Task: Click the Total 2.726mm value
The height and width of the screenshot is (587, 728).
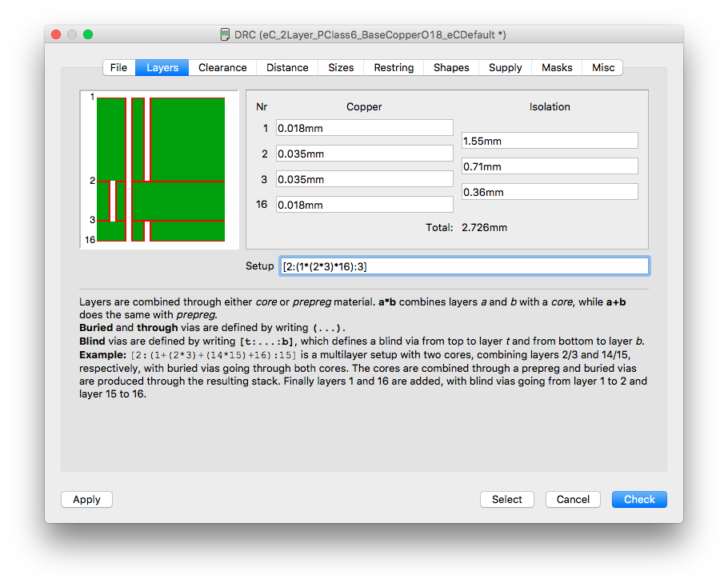Action: pos(484,227)
